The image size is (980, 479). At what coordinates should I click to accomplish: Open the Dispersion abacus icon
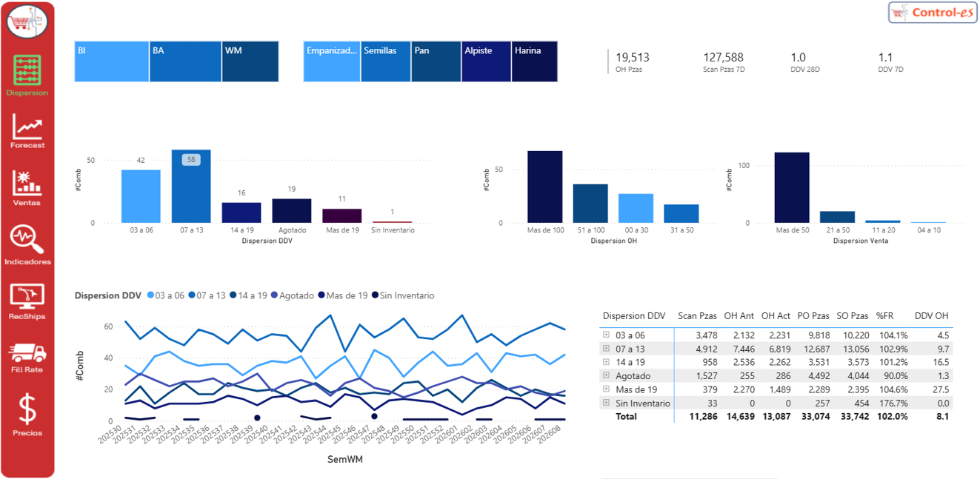pyautogui.click(x=27, y=71)
